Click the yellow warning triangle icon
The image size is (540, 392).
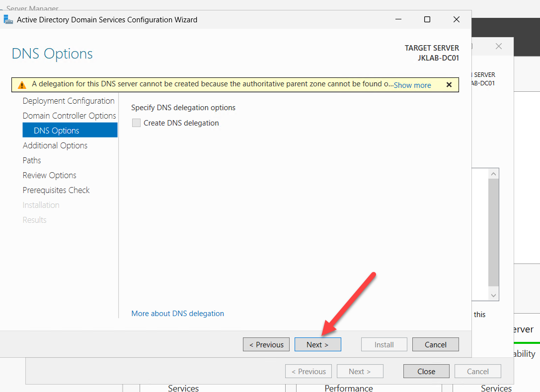(x=22, y=85)
